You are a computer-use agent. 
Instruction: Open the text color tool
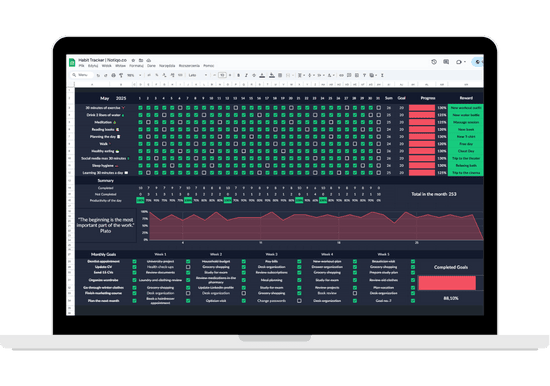point(262,75)
